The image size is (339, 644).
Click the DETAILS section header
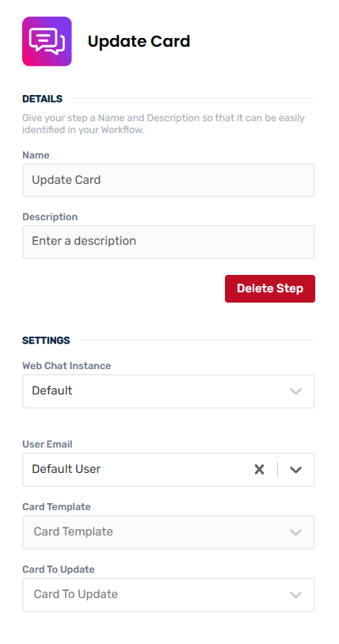(x=42, y=99)
